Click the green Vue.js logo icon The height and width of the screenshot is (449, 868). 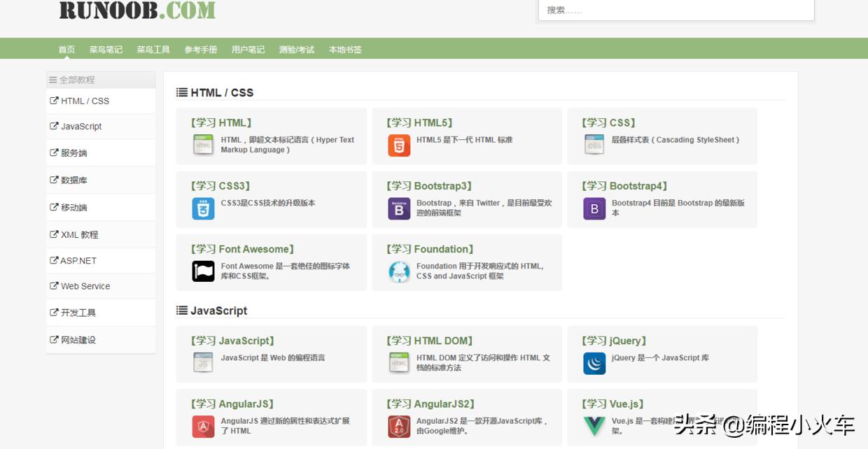594,427
